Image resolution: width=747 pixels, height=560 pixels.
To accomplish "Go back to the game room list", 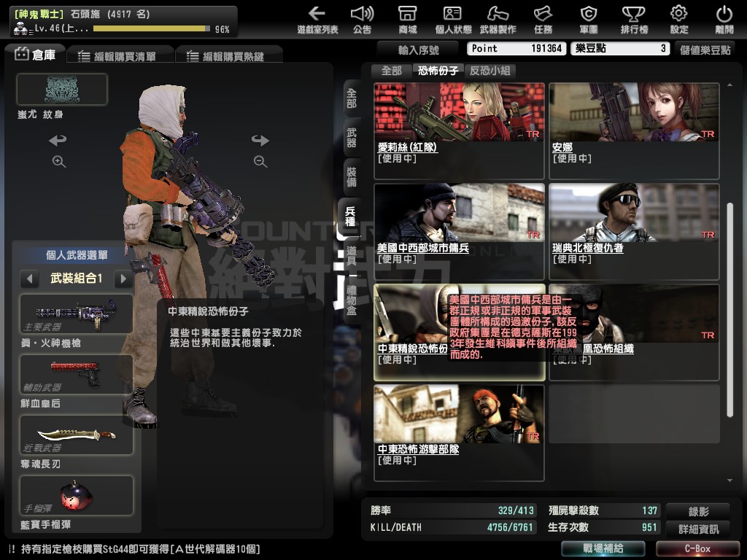I will tap(317, 20).
